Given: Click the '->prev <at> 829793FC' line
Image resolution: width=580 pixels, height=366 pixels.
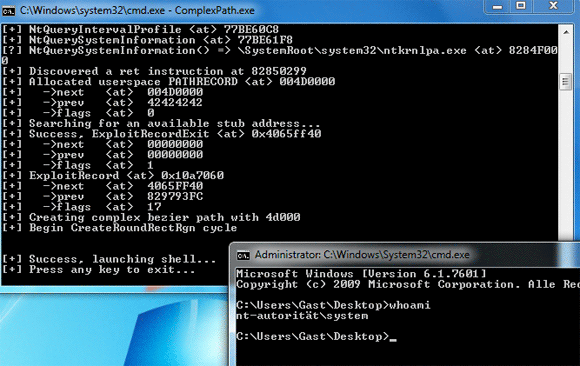Looking at the screenshot, I should 102,196.
